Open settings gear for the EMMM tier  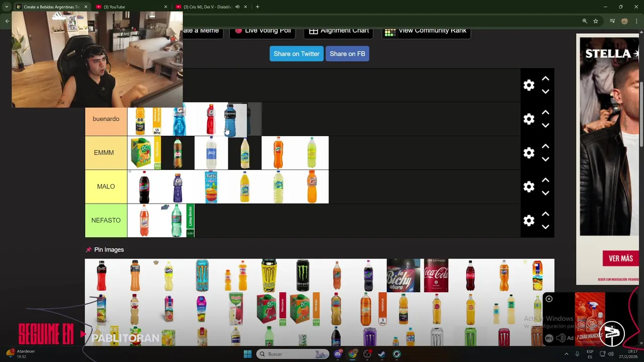[529, 153]
